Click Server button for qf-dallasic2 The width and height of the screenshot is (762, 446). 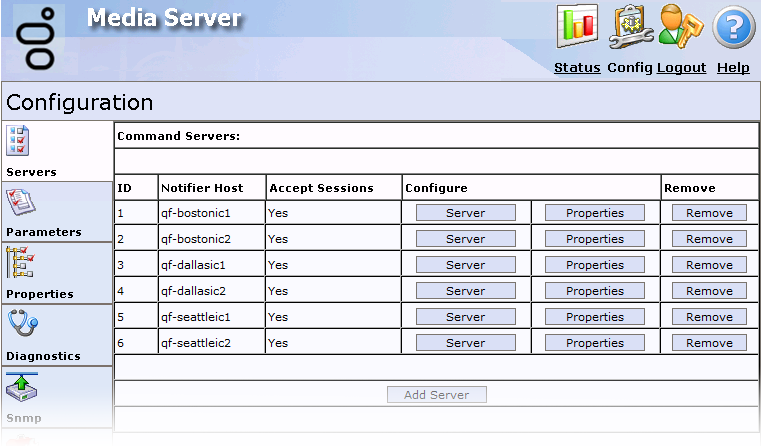point(465,291)
